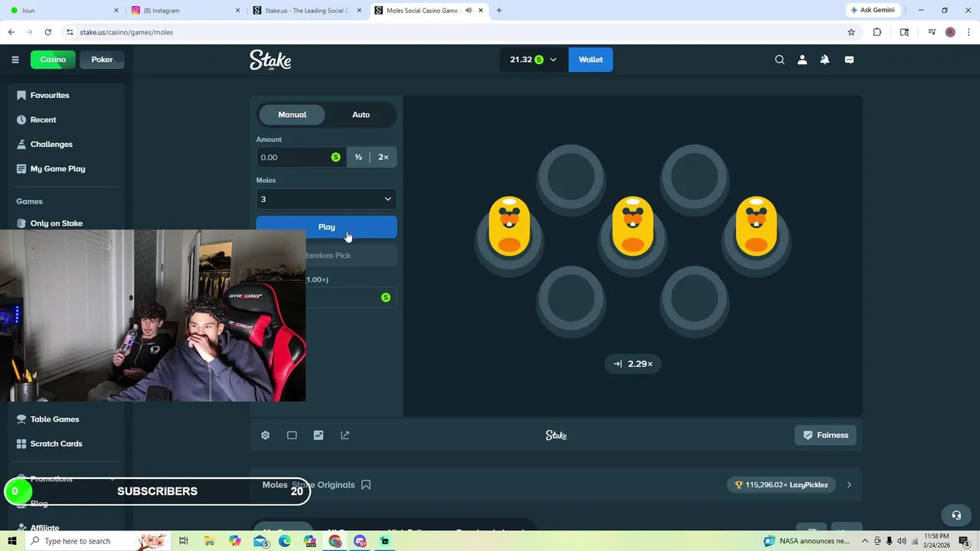
Task: Open Challenges in sidebar
Action: (x=51, y=144)
